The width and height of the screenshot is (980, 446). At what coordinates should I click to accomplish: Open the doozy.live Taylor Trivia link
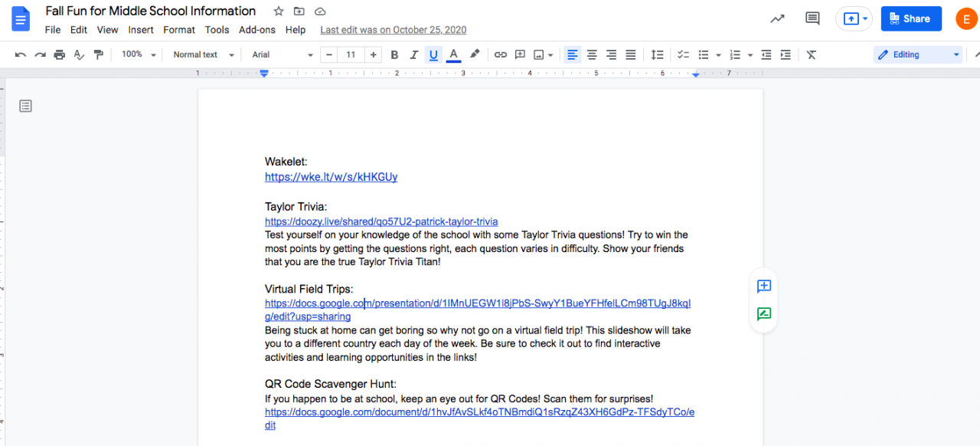(381, 221)
